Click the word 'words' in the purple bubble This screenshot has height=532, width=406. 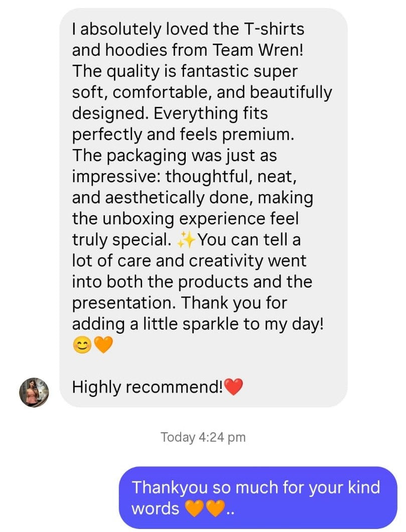(x=156, y=508)
